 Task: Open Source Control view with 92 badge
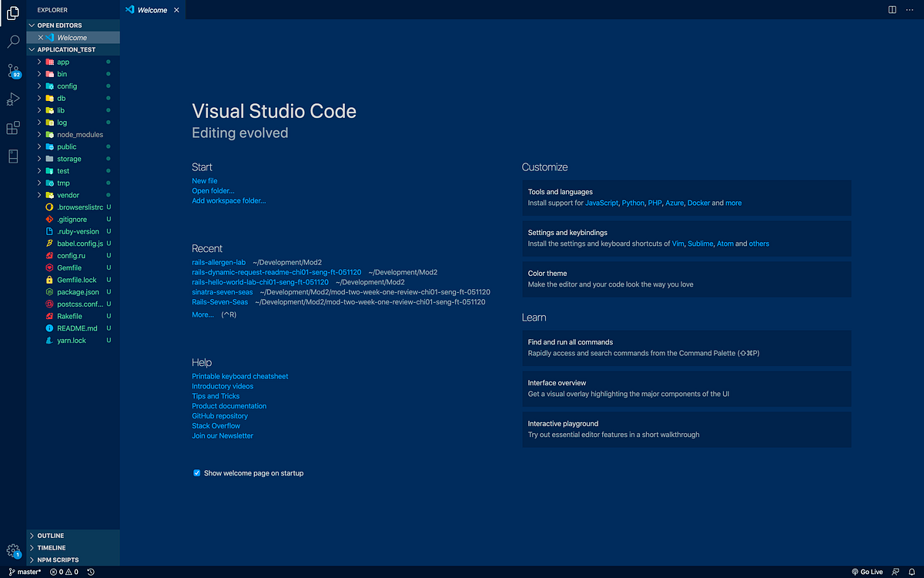13,71
